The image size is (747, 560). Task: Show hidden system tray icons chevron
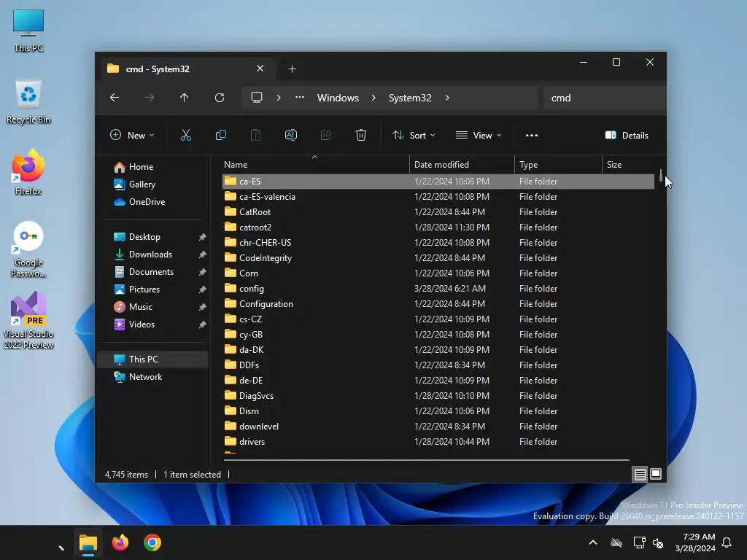(593, 542)
